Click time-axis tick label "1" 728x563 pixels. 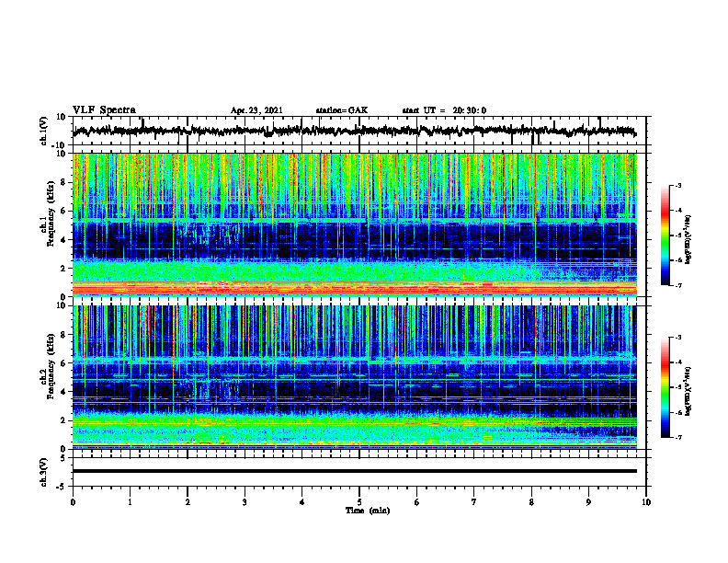point(130,502)
